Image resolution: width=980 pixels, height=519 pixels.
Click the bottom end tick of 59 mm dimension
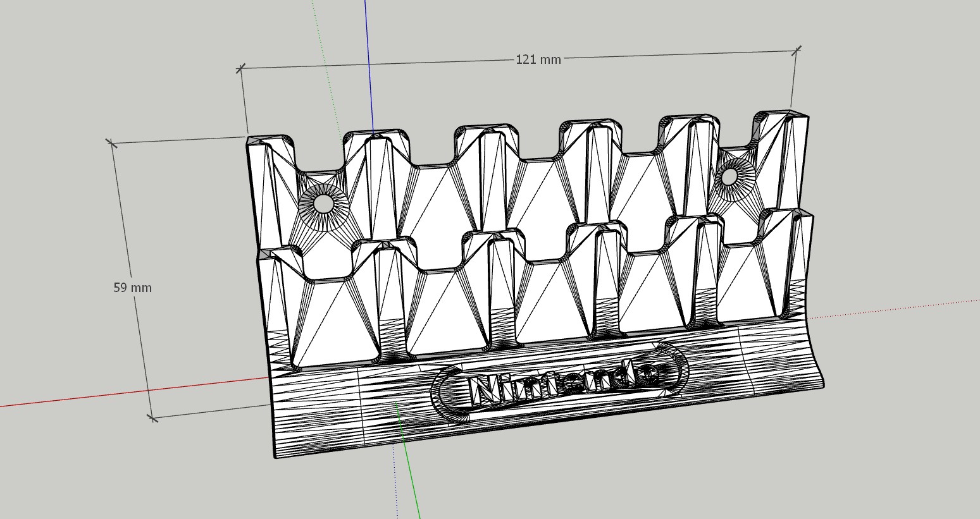click(152, 417)
